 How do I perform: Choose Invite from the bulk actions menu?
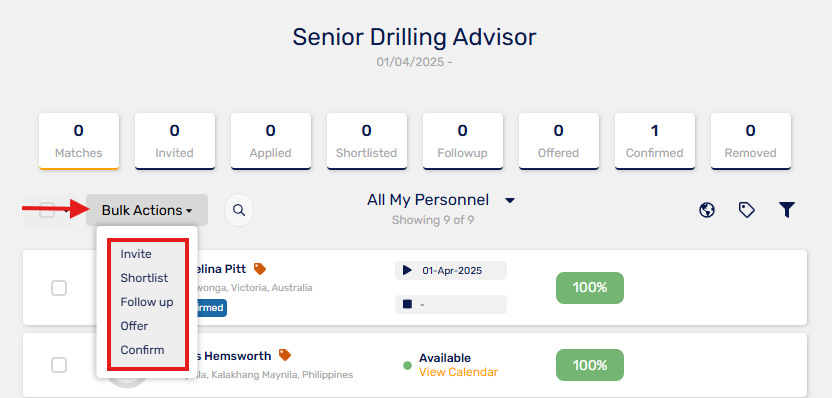click(136, 254)
